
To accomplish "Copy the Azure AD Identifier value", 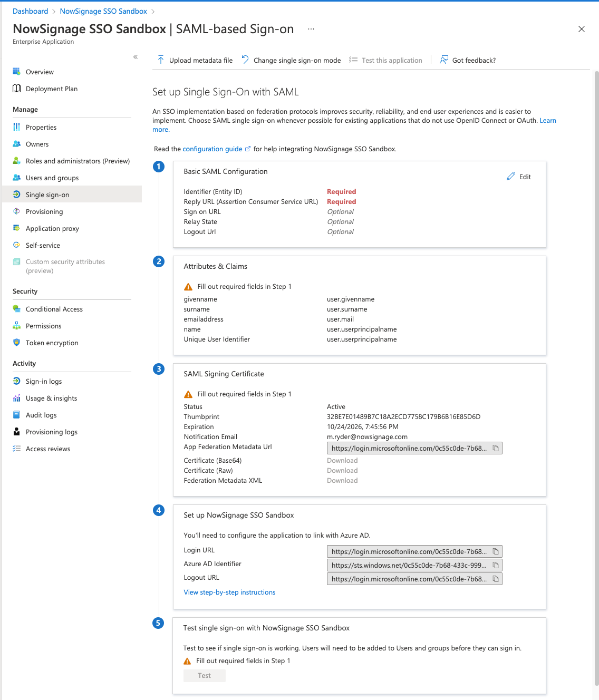I will pyautogui.click(x=496, y=565).
